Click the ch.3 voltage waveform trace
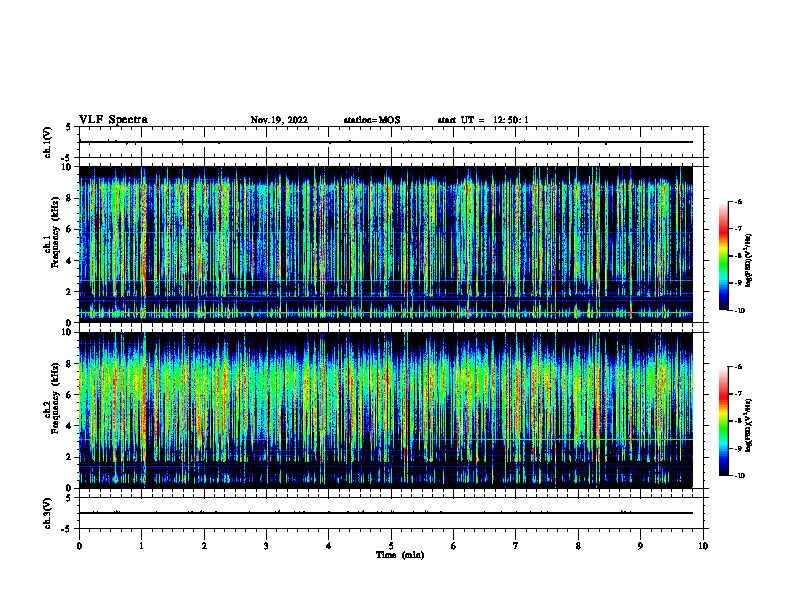The height and width of the screenshot is (612, 792). 386,513
